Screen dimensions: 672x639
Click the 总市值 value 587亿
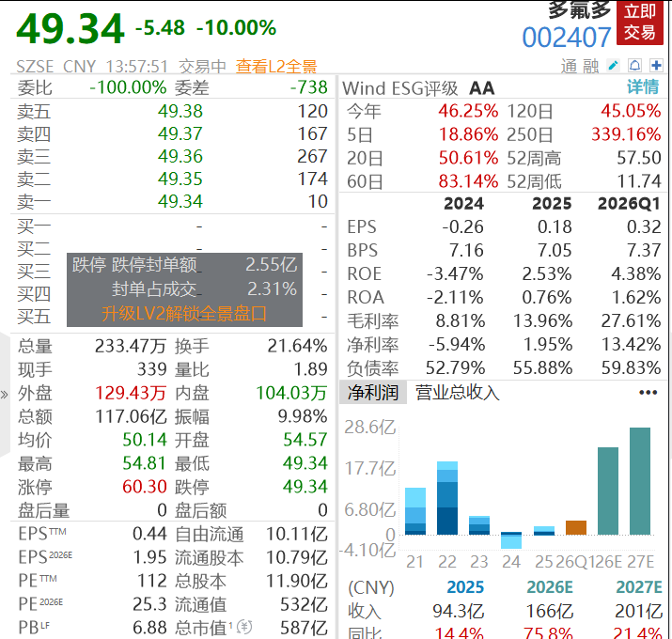304,628
